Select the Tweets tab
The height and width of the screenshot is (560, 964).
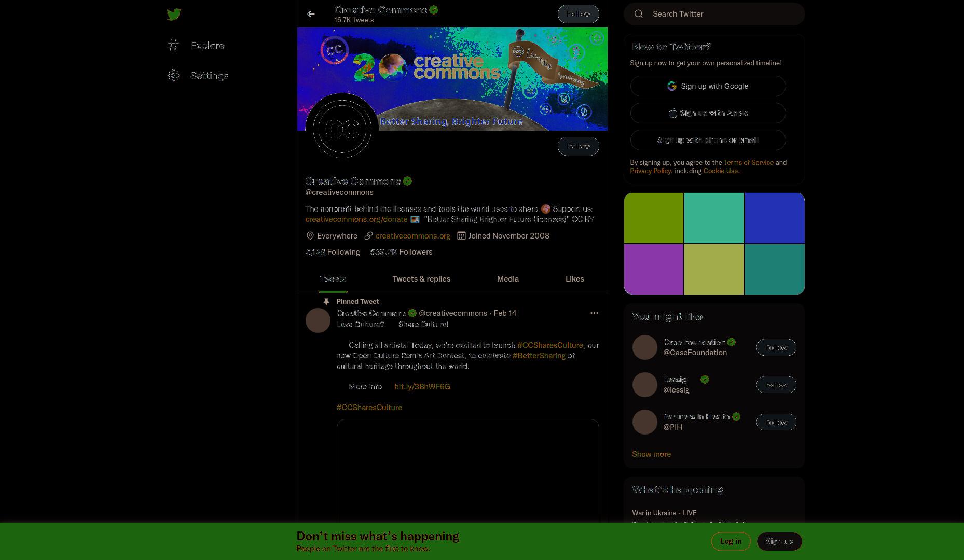pos(333,279)
